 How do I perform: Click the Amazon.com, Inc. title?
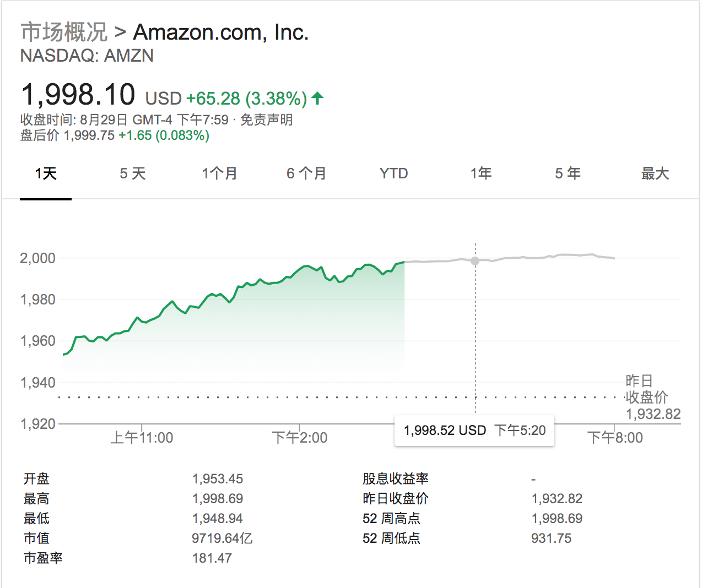point(221,32)
